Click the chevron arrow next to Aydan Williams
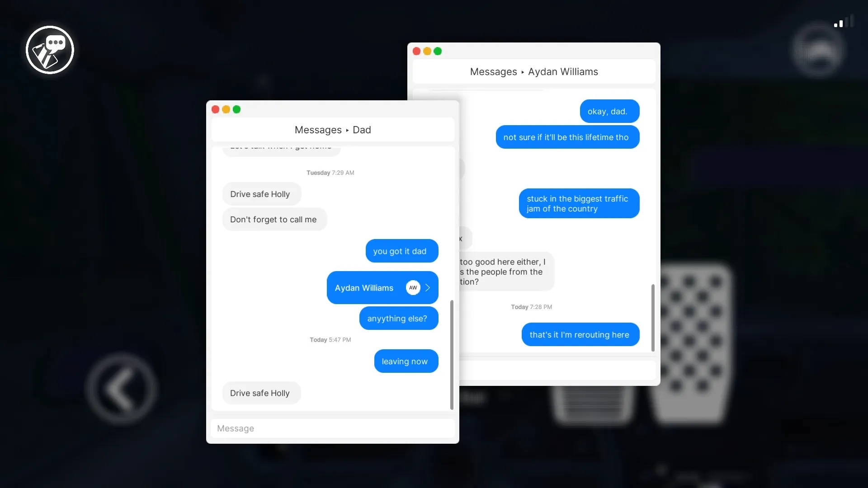 [x=428, y=287]
